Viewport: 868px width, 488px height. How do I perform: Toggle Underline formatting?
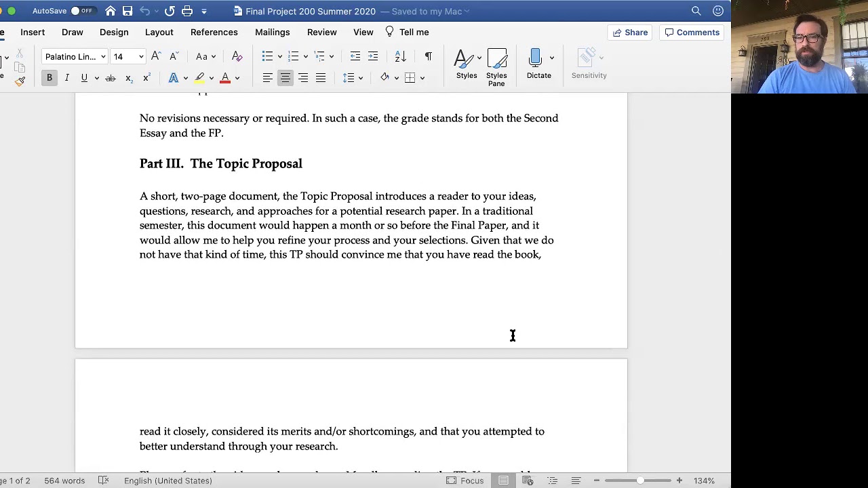click(x=84, y=78)
